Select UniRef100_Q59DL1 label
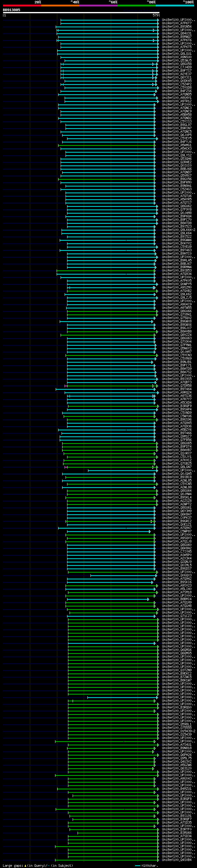 click(176, 724)
